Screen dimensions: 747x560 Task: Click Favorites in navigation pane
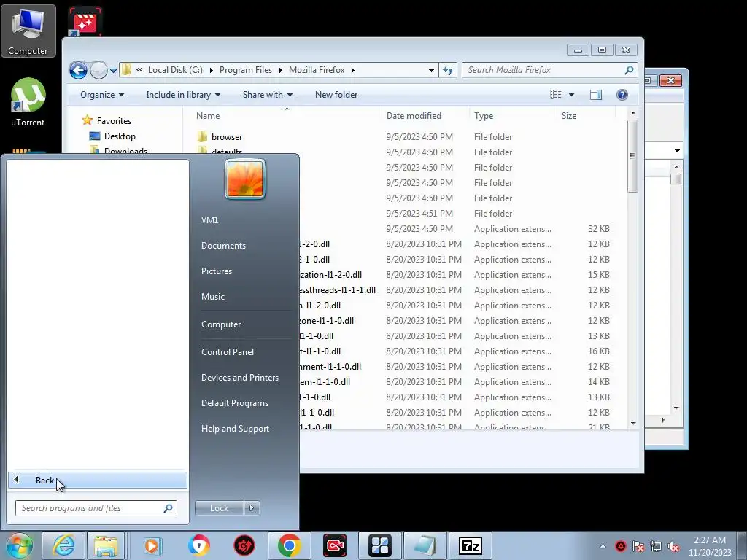114,121
